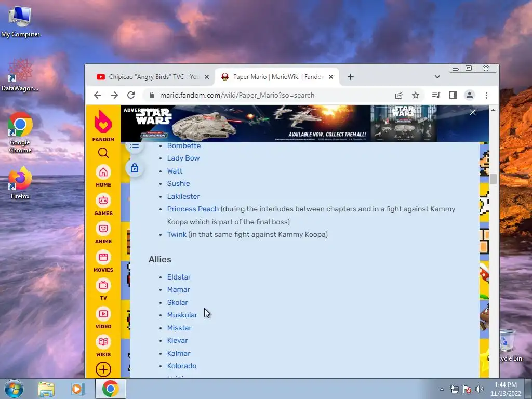Screen dimensions: 532x399
Task: Close the Paper Mario tab
Action: [x=331, y=77]
